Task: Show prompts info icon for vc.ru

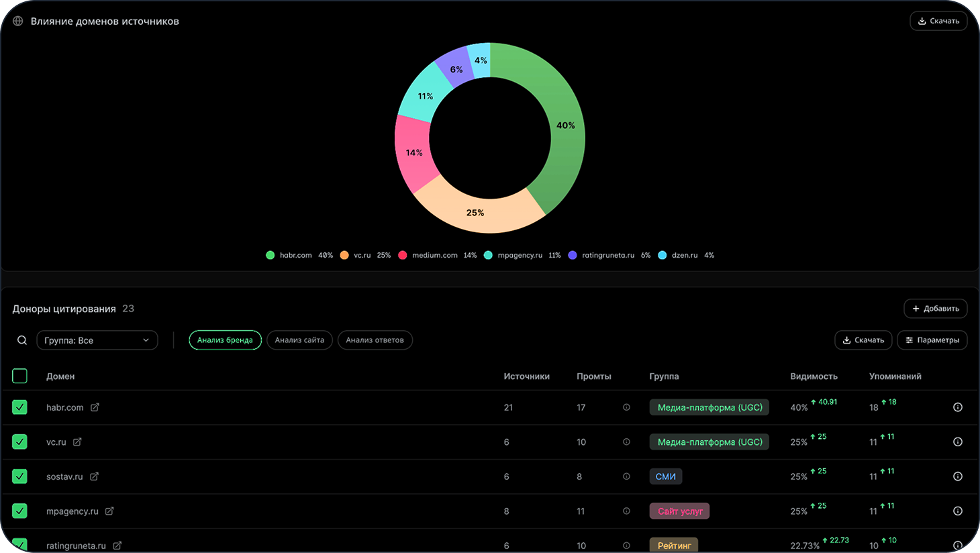Action: tap(626, 442)
